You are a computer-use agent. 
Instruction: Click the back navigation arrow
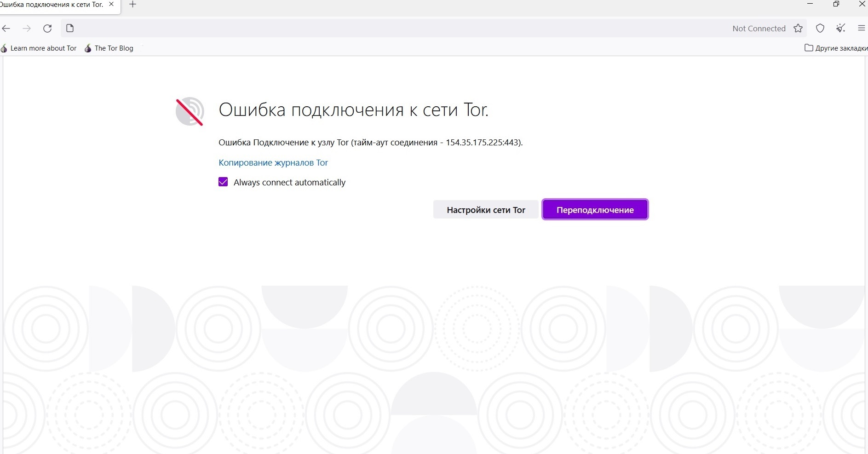coord(6,28)
